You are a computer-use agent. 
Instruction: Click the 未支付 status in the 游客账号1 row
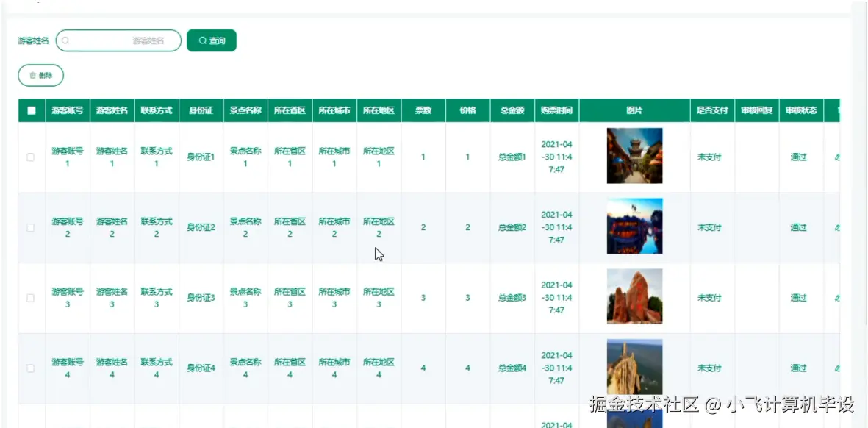click(x=709, y=157)
